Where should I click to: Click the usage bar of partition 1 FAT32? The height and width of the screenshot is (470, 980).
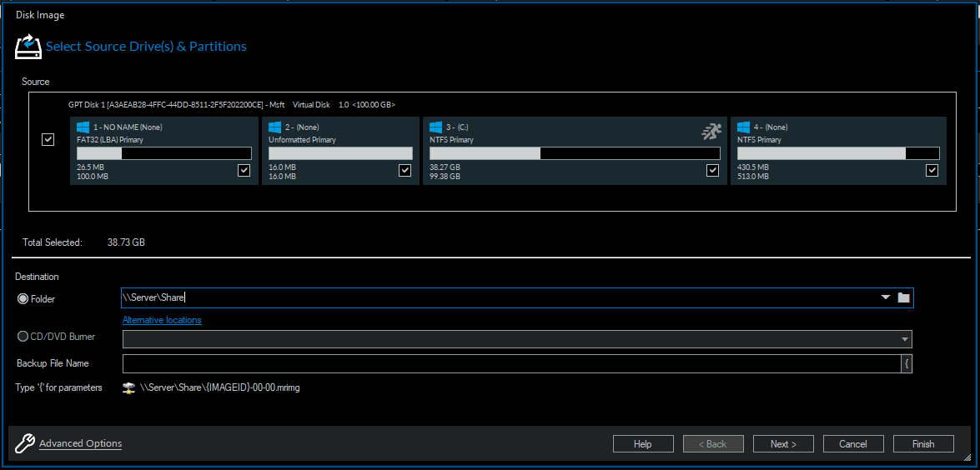[163, 153]
